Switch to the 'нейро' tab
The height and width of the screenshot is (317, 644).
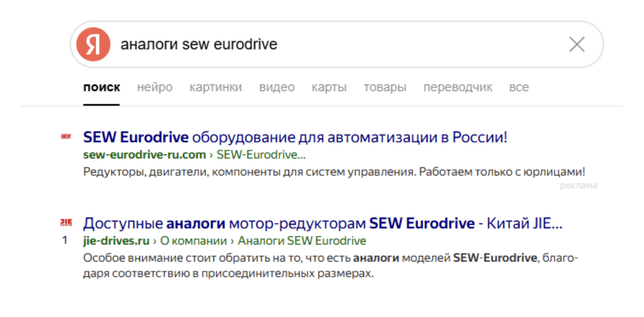tap(154, 87)
